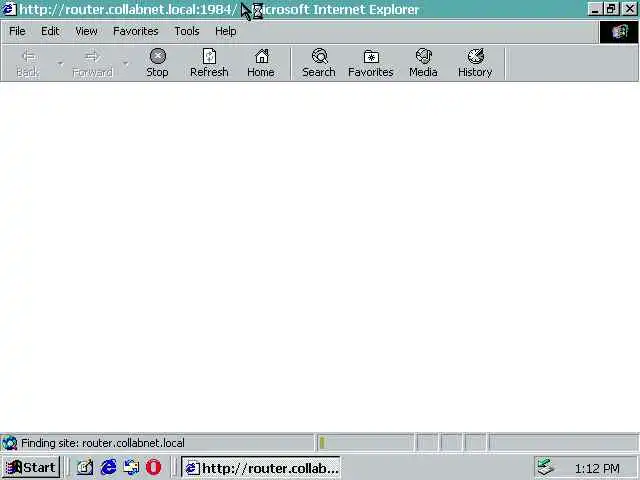Close the Internet Explorer window
640x480 pixels.
(630, 9)
